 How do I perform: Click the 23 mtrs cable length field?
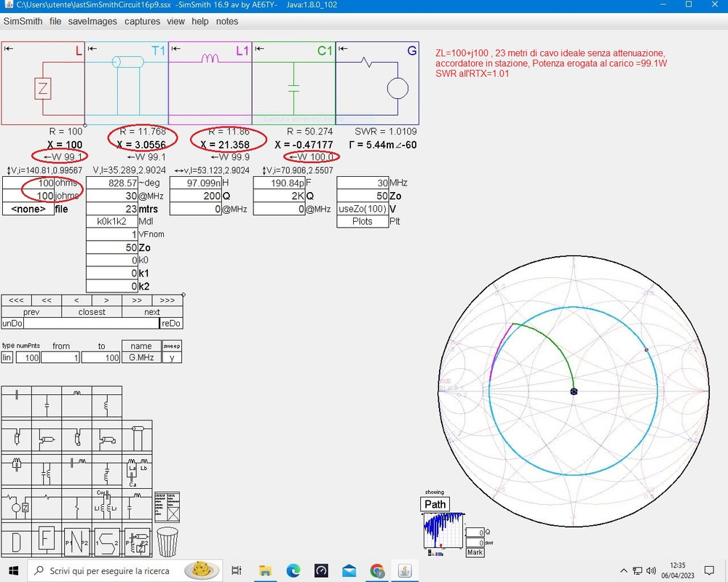[112, 209]
